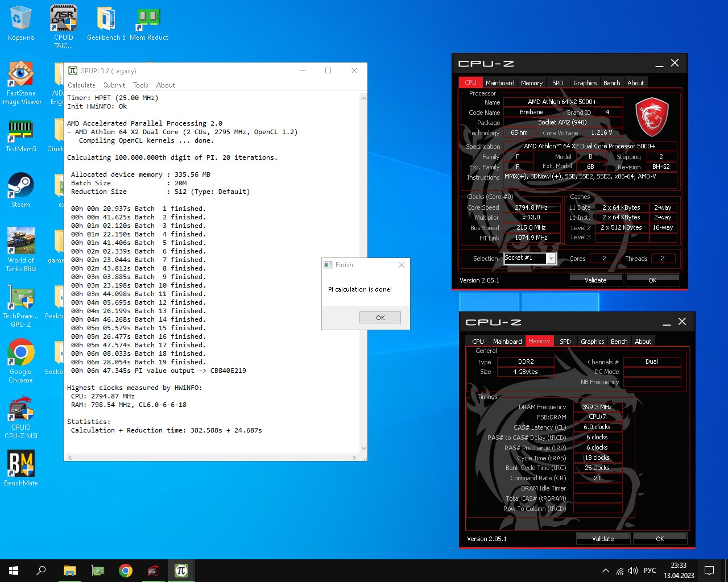Open Chrome from the taskbar
The width and height of the screenshot is (728, 582).
[126, 571]
